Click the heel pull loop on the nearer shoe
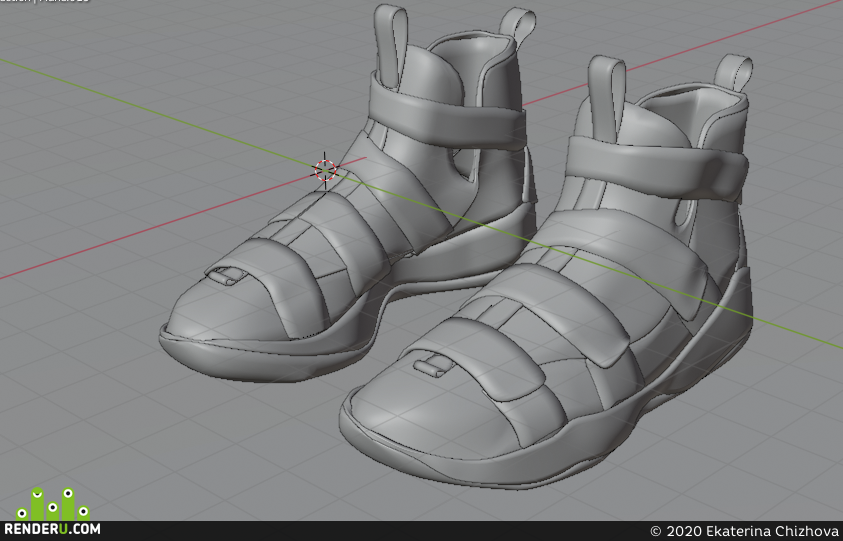 pyautogui.click(x=734, y=73)
